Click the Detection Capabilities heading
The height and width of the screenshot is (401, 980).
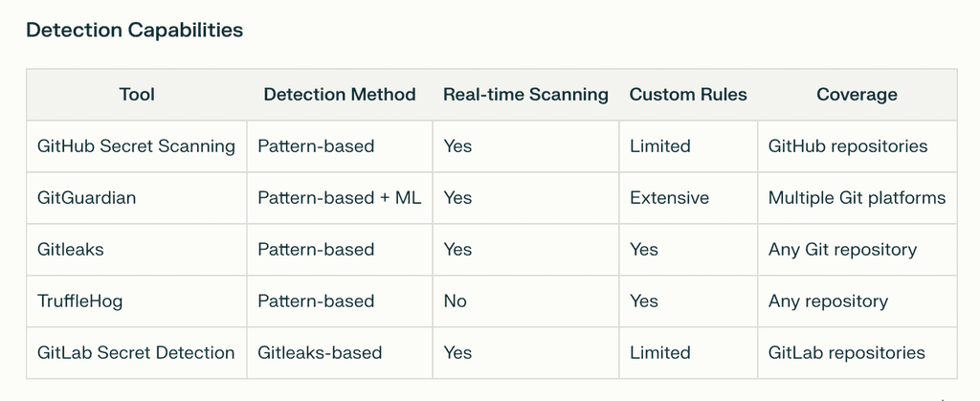click(134, 31)
